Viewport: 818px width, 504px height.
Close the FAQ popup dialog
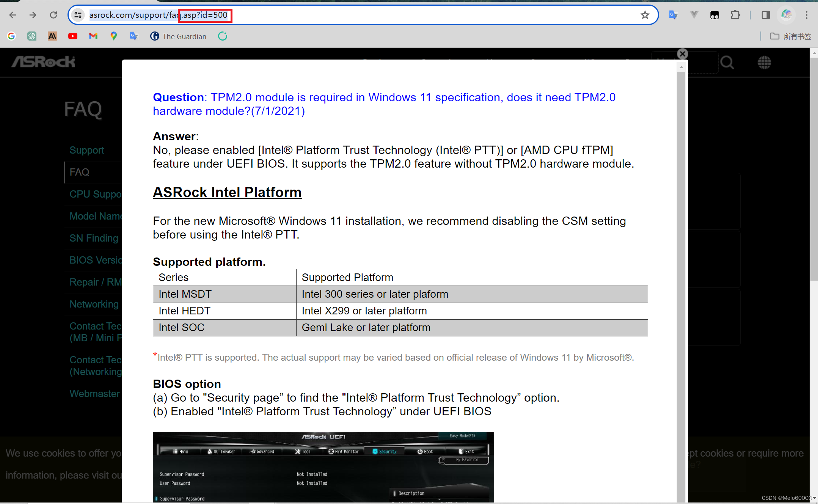coord(682,54)
